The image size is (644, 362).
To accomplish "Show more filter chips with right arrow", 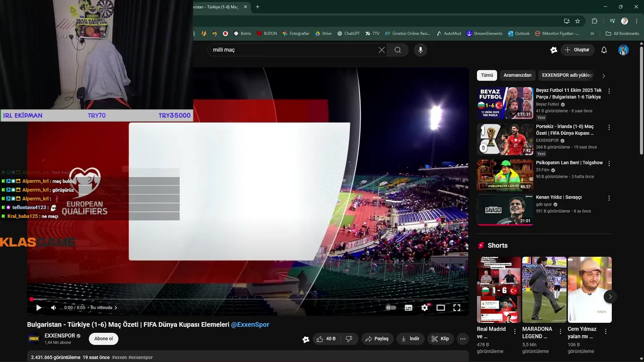I will 604,76.
